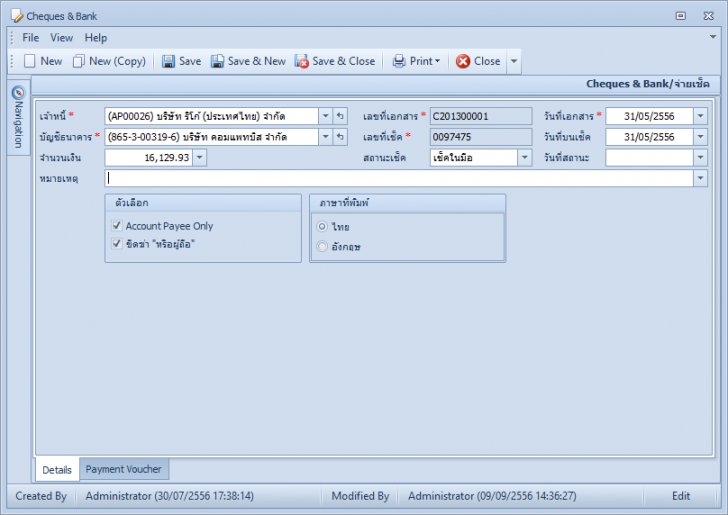
Task: Click the Save & New icon
Action: [217, 61]
